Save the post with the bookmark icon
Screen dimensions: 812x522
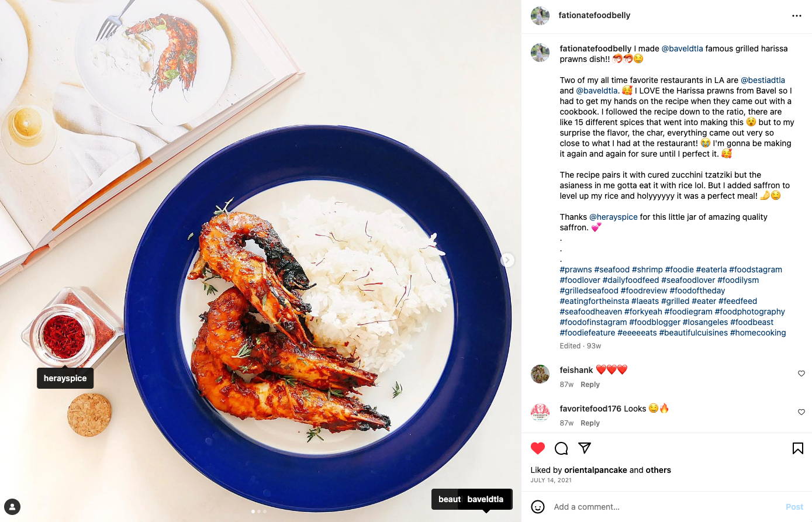click(797, 448)
